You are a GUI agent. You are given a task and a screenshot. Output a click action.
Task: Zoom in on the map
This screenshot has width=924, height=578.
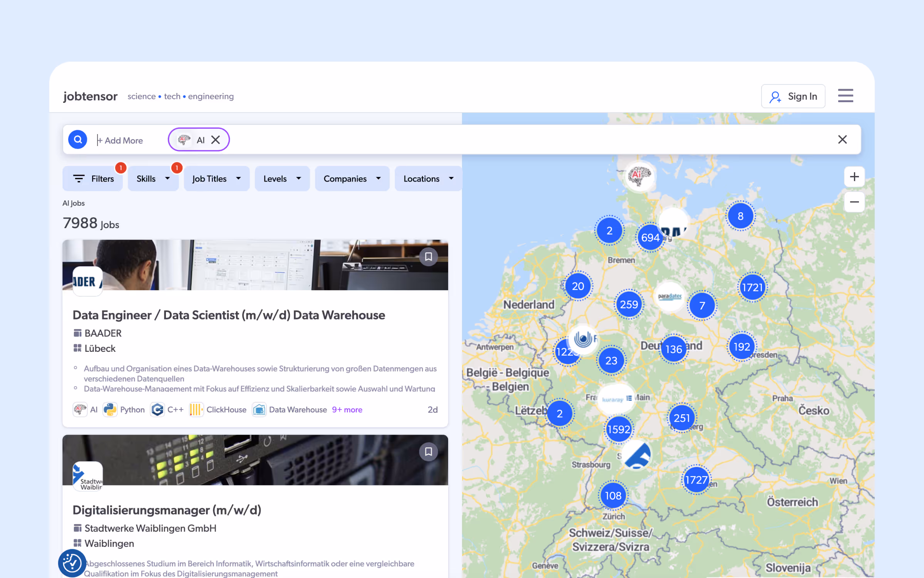pos(854,176)
